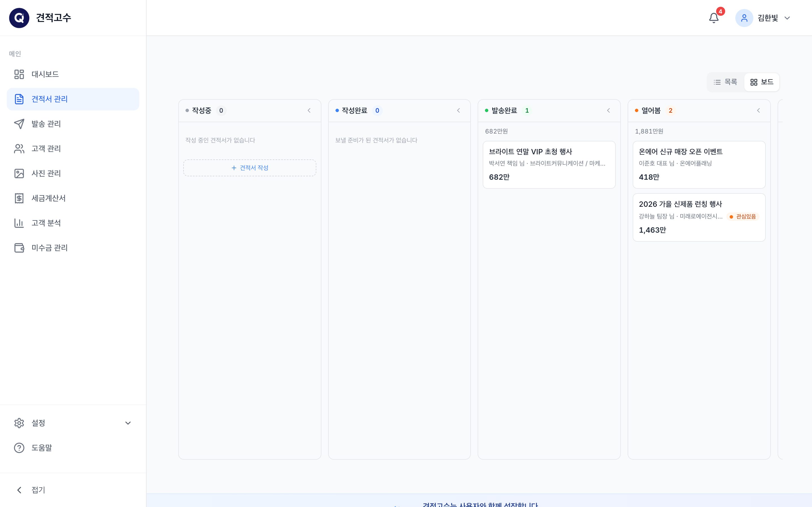
Task: Click the 견적서 작성 button
Action: [x=250, y=168]
